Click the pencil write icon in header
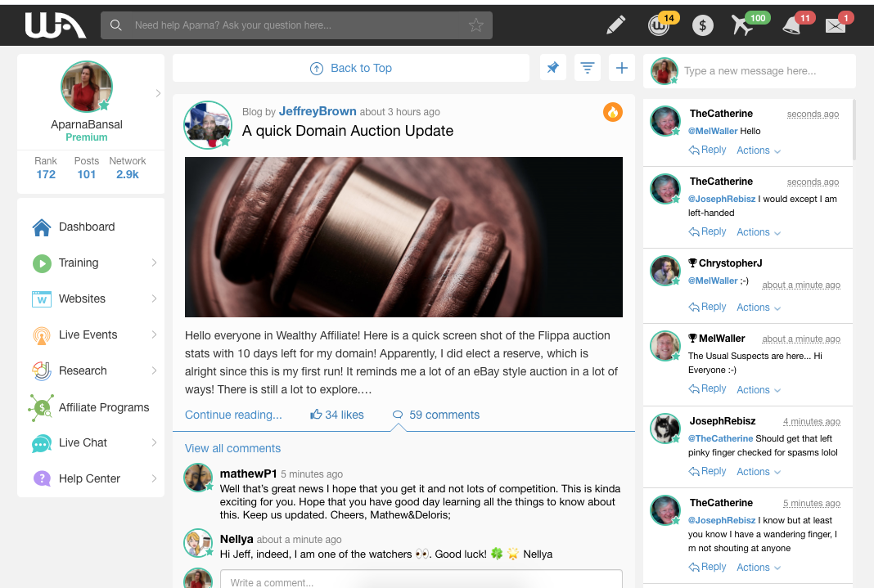 (615, 25)
